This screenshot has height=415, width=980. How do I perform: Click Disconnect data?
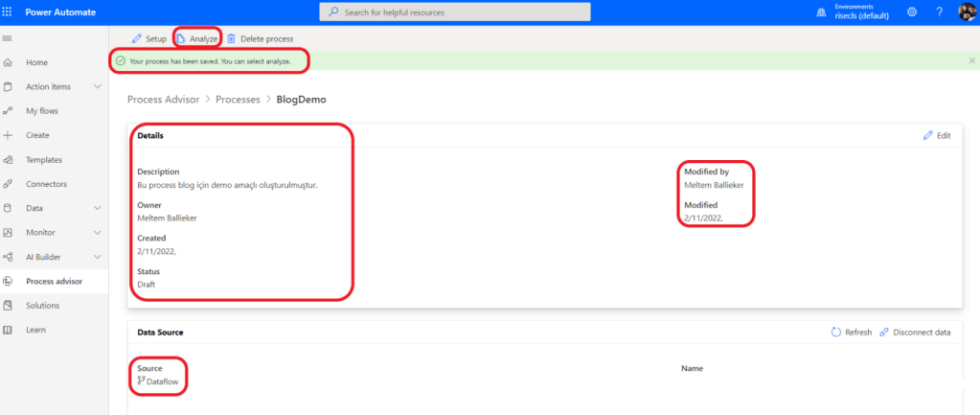click(x=915, y=332)
